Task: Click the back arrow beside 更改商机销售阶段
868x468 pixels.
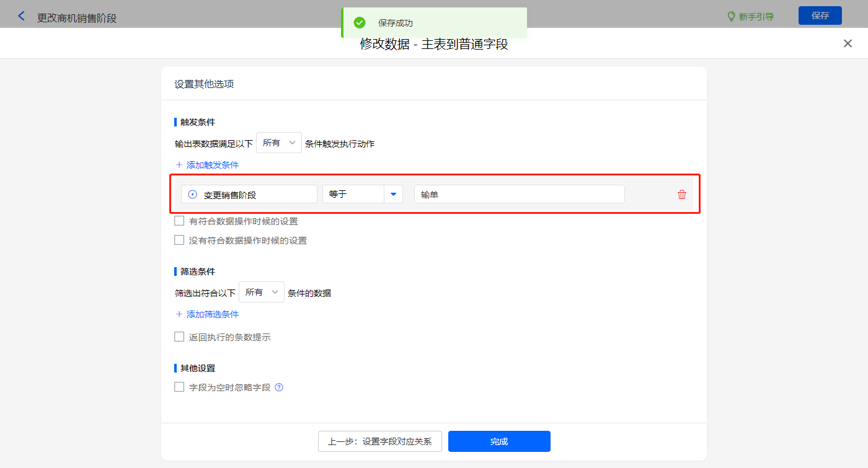Action: [x=22, y=17]
